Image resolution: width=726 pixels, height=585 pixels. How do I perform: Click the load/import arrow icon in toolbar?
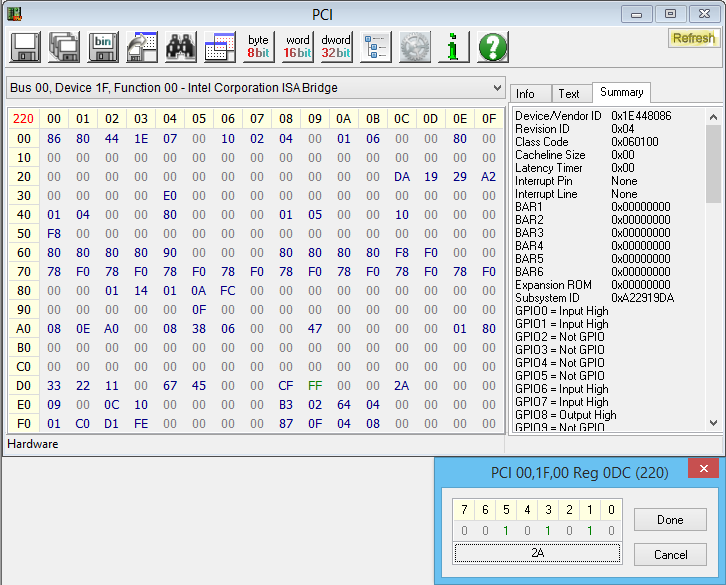(142, 47)
